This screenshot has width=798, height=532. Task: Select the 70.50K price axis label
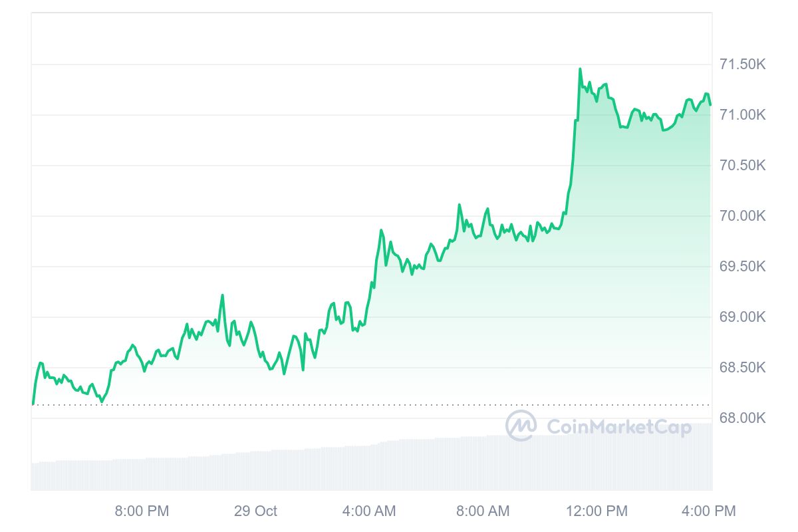click(x=743, y=166)
